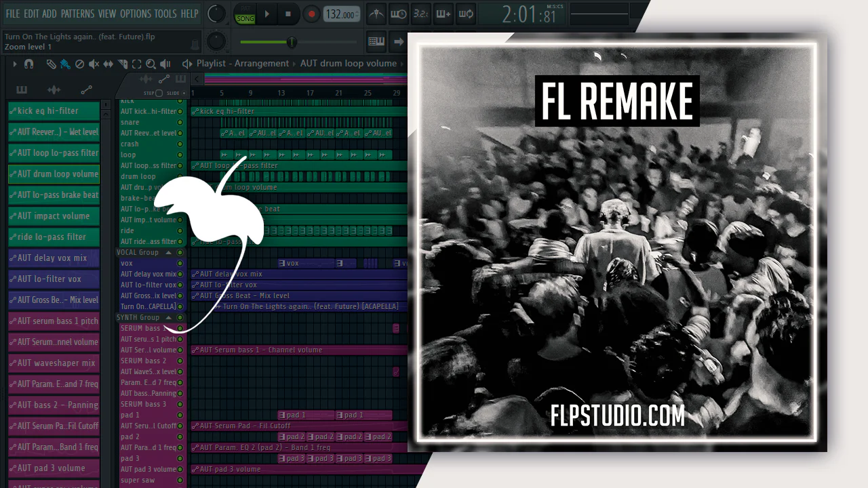This screenshot has height=488, width=868.
Task: Toggle the SLIDE option
Action: 184,93
